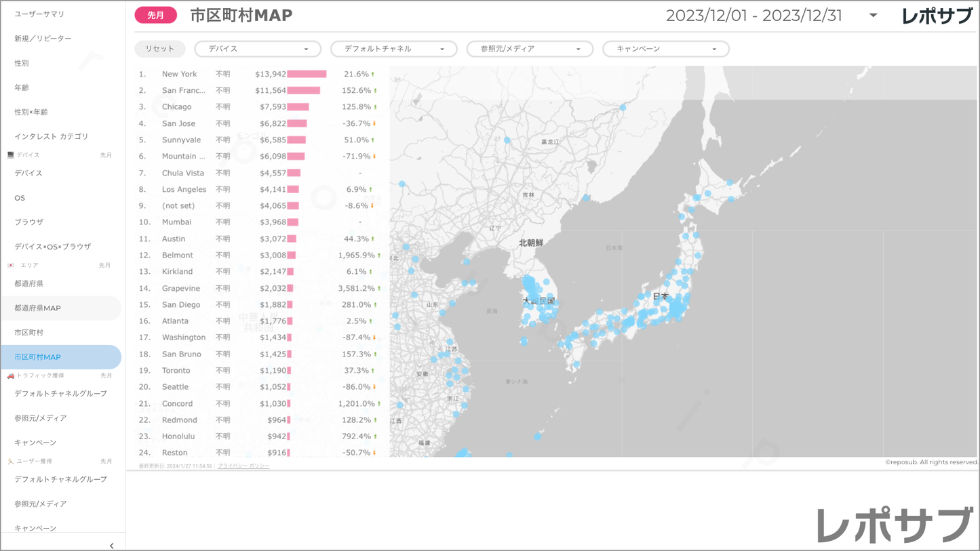Click the laptop icon beside デバイス section

[10, 155]
